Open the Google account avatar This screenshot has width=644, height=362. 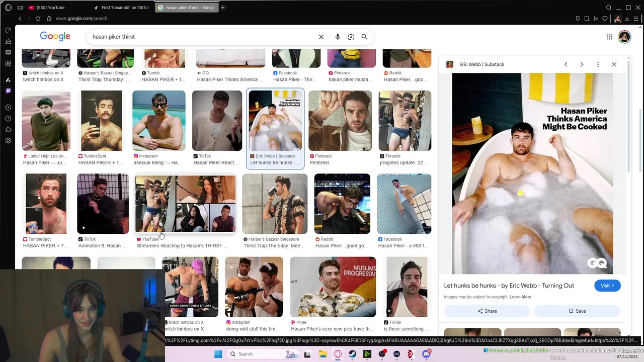coord(624,37)
